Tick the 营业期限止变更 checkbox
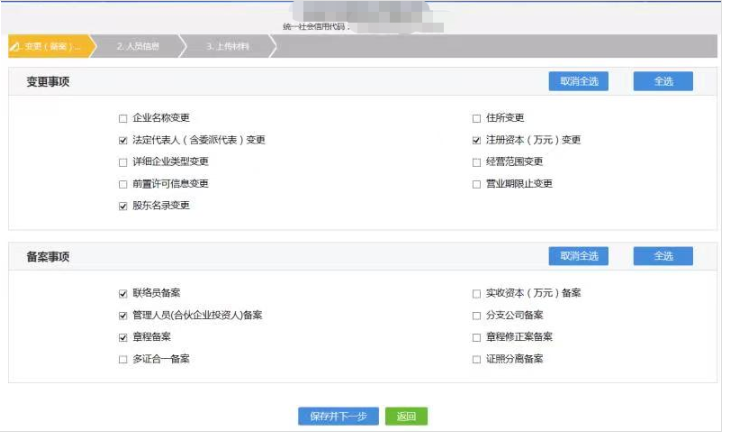 click(477, 184)
